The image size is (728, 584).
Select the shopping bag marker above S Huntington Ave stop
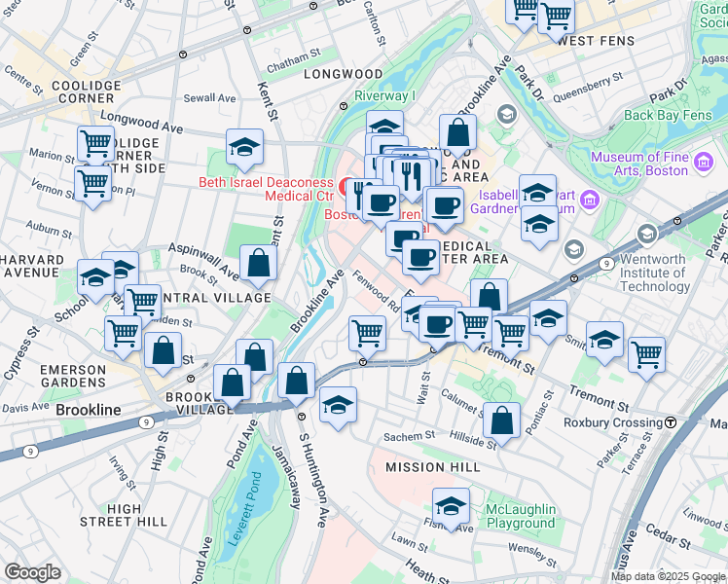(296, 383)
